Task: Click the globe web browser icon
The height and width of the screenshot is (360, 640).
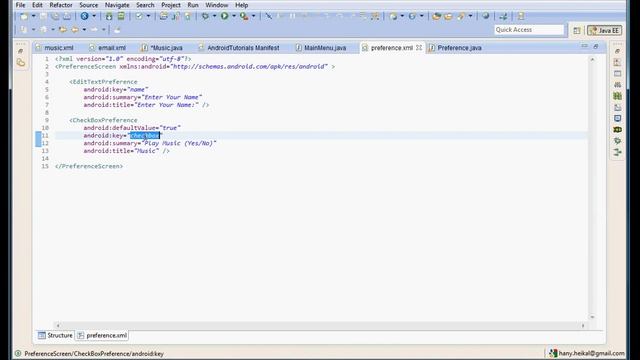Action: click(486, 16)
